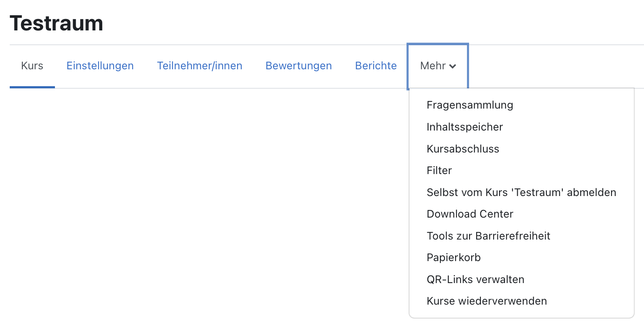Screen dimensions: 644x327
Task: Open the Download Center
Action: 469,214
